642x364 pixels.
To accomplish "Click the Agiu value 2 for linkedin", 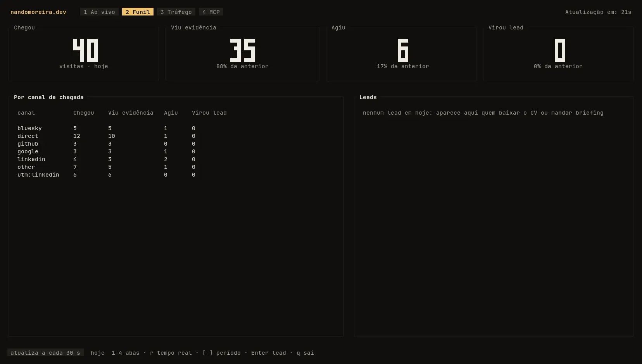I will [166, 159].
